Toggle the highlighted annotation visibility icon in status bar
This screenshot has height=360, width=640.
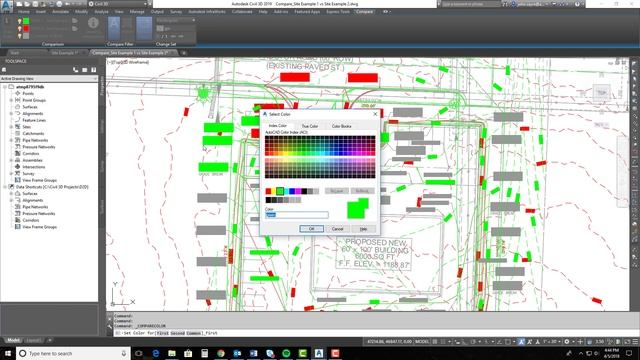(522, 341)
